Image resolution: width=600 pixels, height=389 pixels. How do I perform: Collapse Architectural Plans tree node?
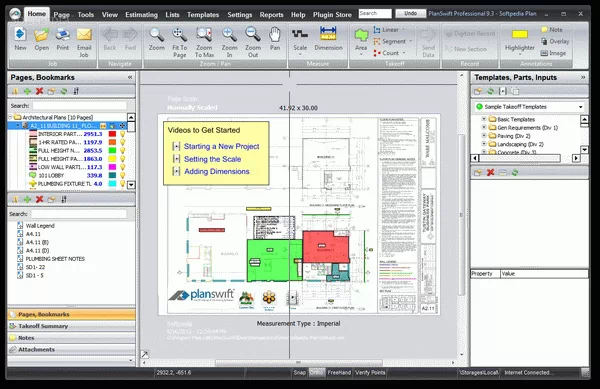(x=10, y=117)
